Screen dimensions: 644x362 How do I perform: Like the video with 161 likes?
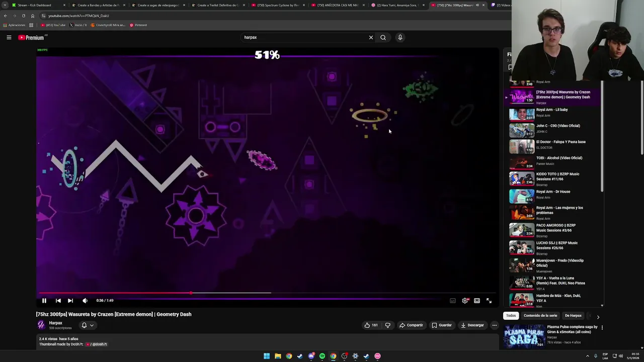pyautogui.click(x=371, y=325)
